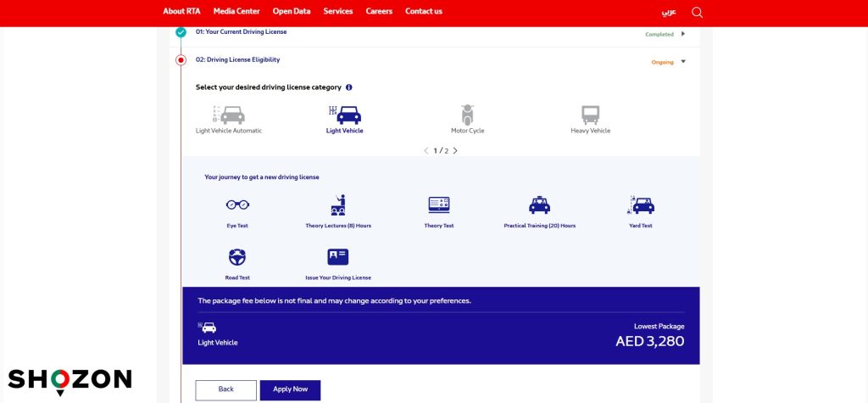Click the Light Vehicle Automatic label

229,131
